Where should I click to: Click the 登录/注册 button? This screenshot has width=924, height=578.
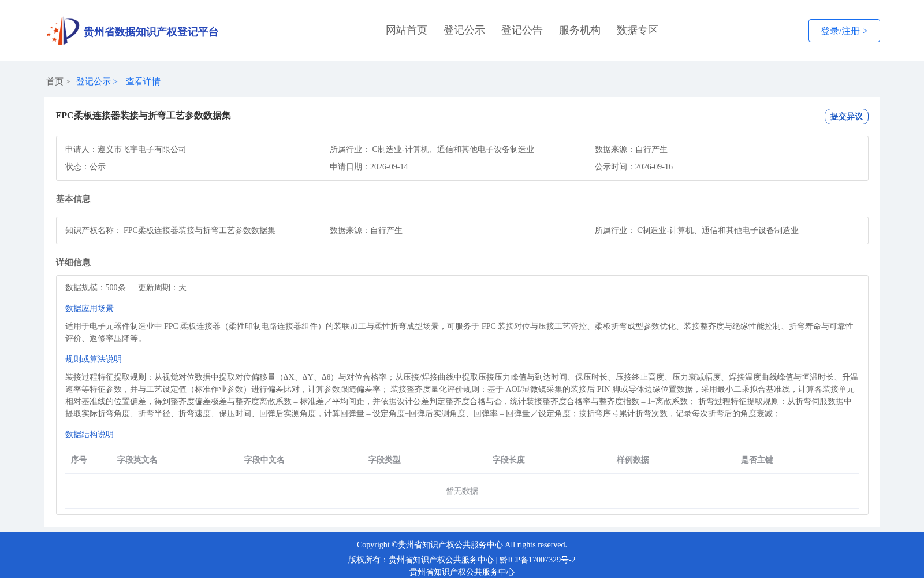(x=844, y=31)
